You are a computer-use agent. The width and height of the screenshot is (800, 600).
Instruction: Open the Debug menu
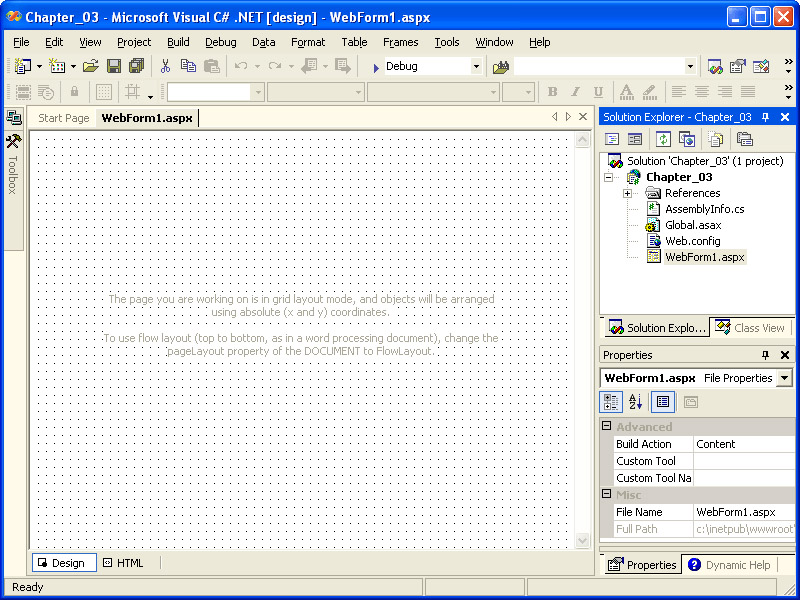click(221, 42)
